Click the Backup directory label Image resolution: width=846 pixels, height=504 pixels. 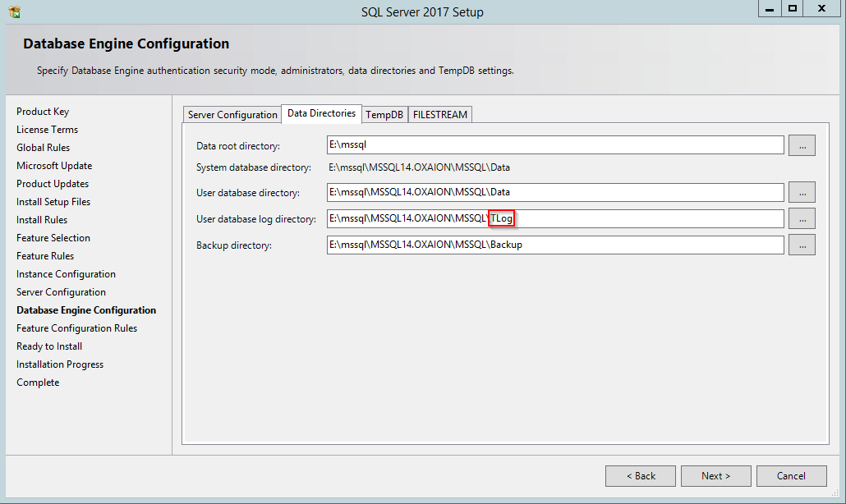click(x=233, y=245)
